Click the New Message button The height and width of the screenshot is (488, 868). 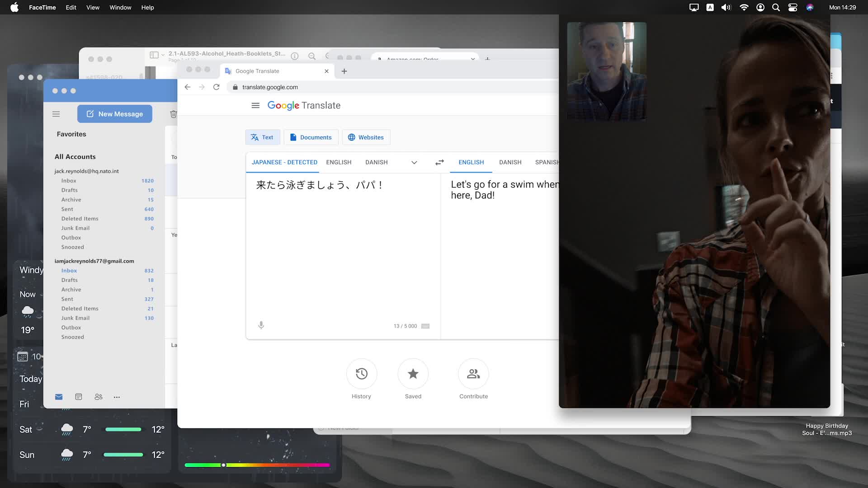(115, 114)
